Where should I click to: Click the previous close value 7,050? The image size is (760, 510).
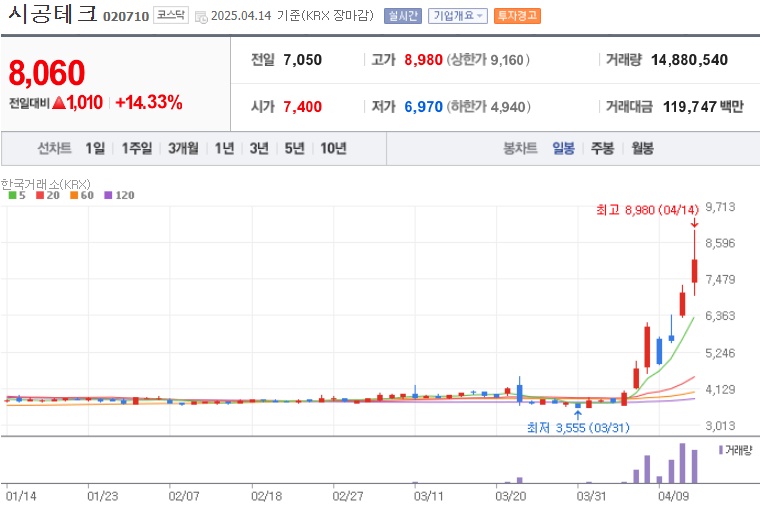[x=302, y=60]
